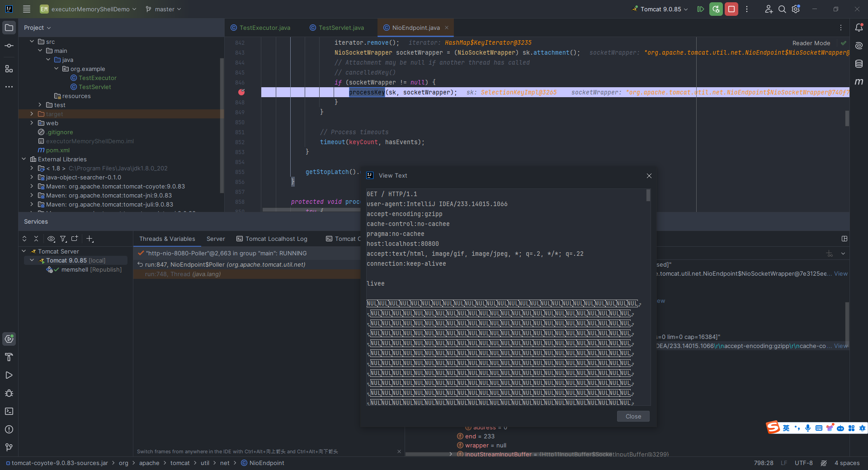Open the Maven tool window
Image resolution: width=868 pixels, height=470 pixels.
click(x=859, y=82)
